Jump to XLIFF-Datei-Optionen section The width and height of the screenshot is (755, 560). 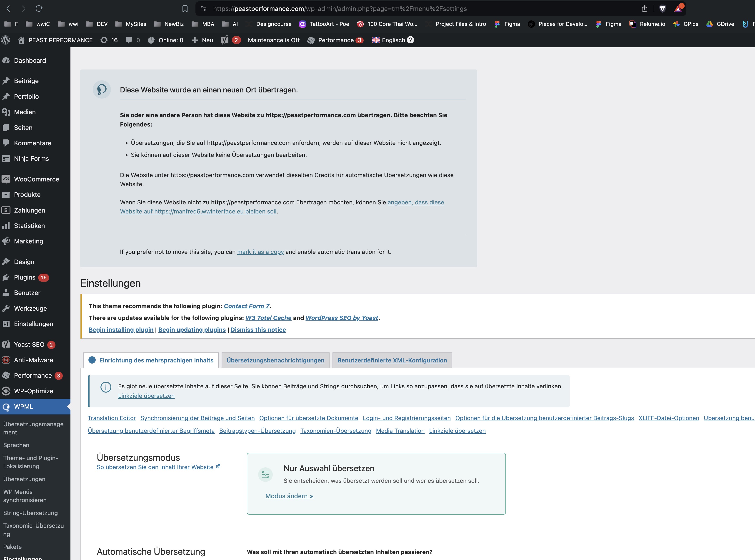point(668,418)
